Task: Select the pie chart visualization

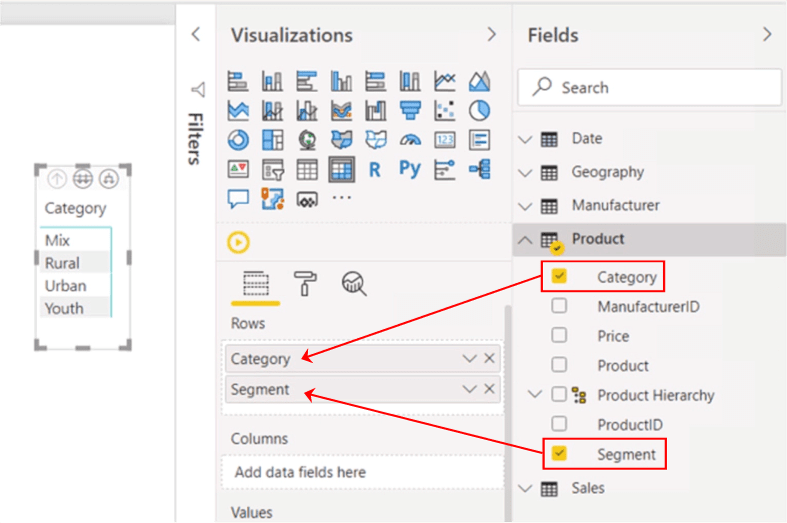Action: 479,110
